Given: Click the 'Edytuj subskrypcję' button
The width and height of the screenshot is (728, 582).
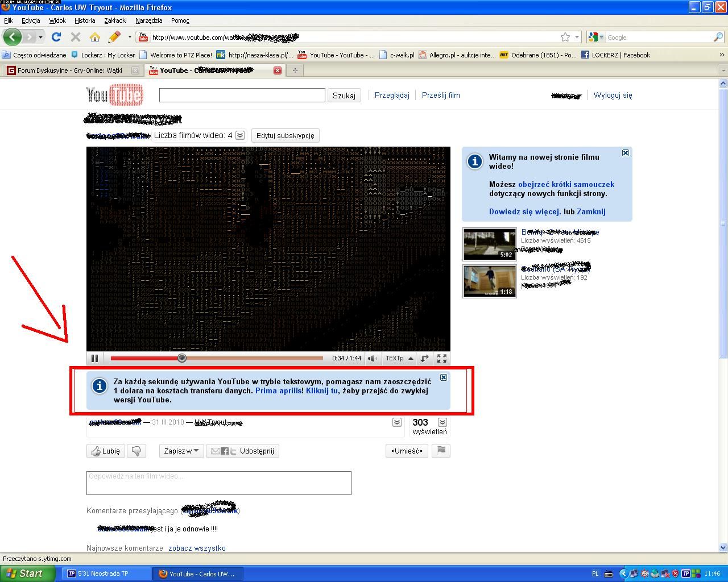Looking at the screenshot, I should [x=285, y=135].
